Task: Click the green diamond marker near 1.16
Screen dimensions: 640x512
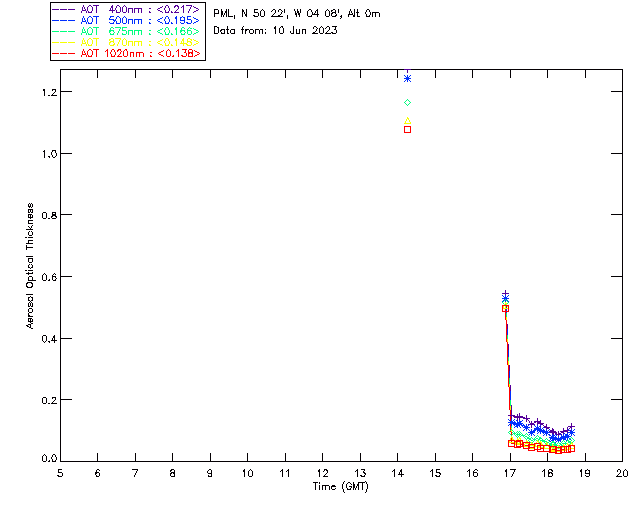Action: point(407,102)
